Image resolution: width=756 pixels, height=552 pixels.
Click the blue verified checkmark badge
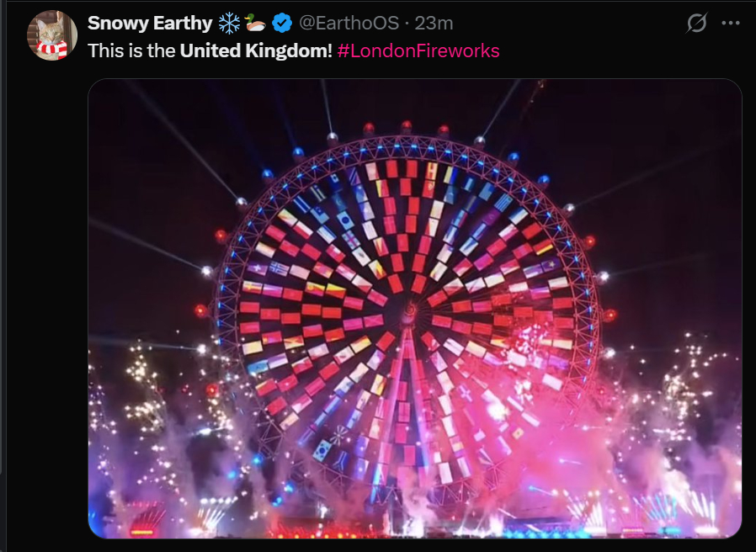point(284,23)
